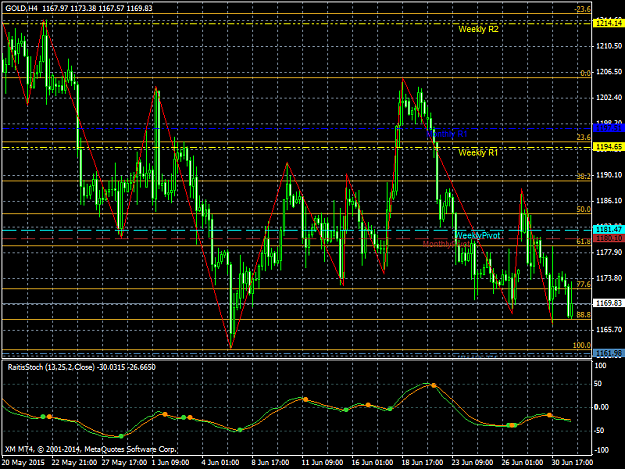625x469 pixels.
Task: Click price scale value 1190.10
Action: point(609,175)
